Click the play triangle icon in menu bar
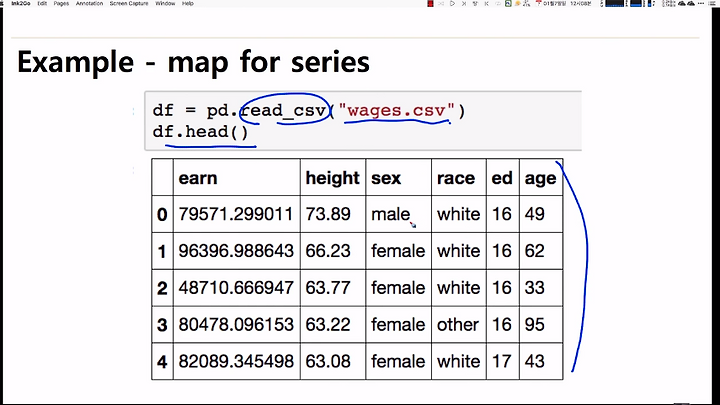Screen dimensions: 720x405 (x=452, y=3)
